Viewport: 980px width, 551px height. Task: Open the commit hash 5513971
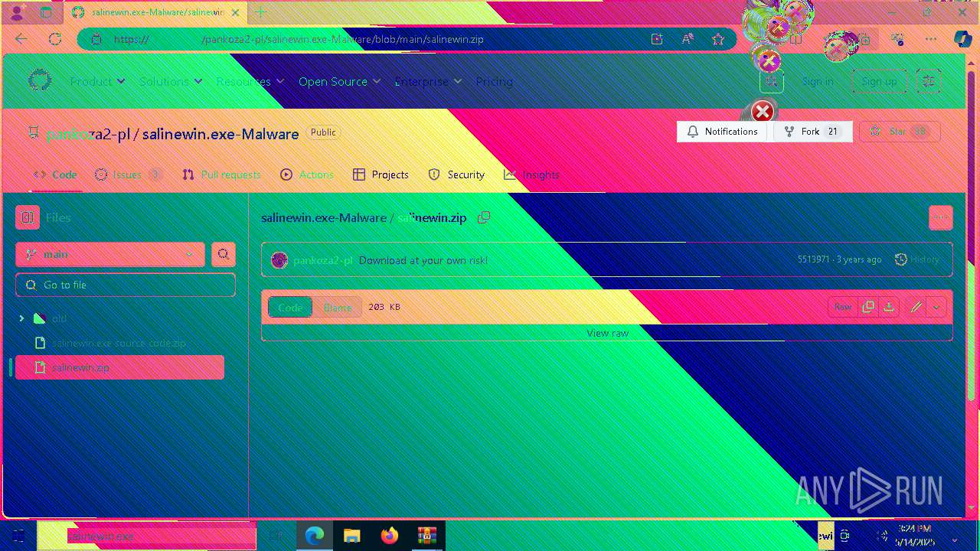pyautogui.click(x=813, y=259)
